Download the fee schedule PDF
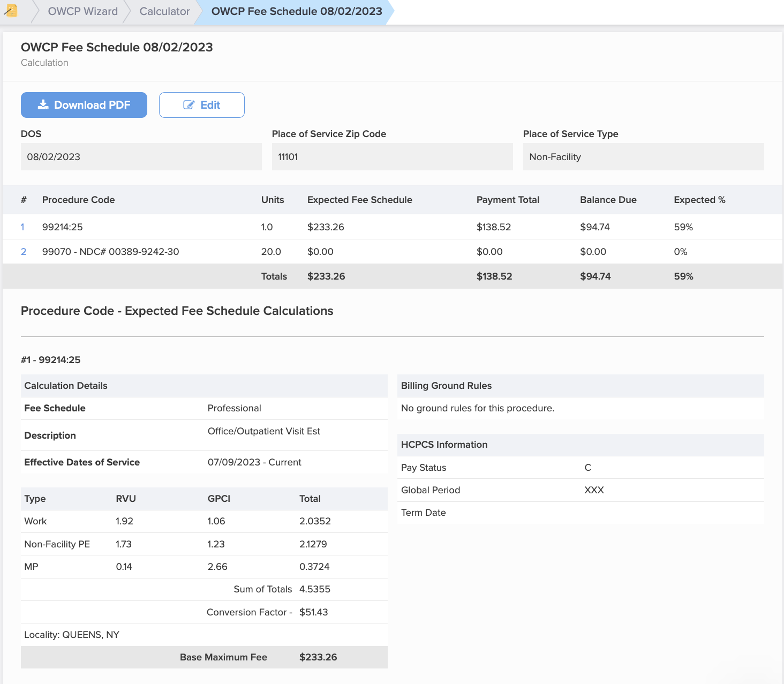This screenshot has height=684, width=784. tap(84, 105)
